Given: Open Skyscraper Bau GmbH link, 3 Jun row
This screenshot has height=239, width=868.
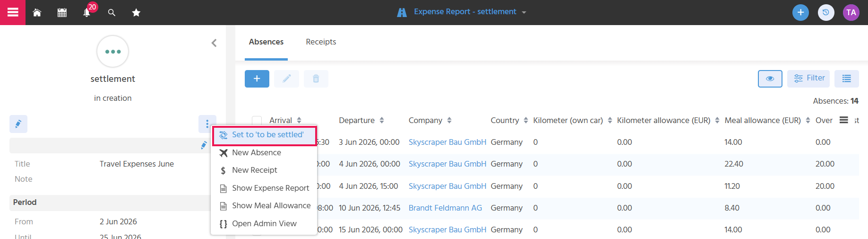Looking at the screenshot, I should point(447,142).
